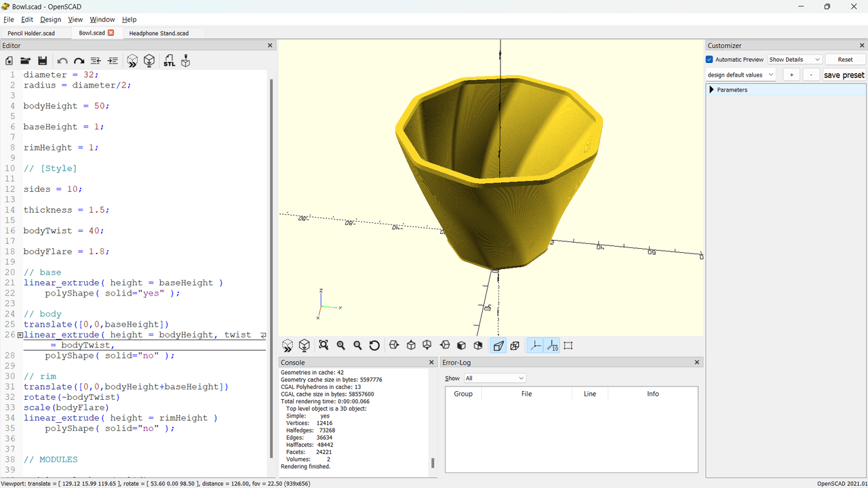Click View All in the viewport toolbar

(x=323, y=346)
